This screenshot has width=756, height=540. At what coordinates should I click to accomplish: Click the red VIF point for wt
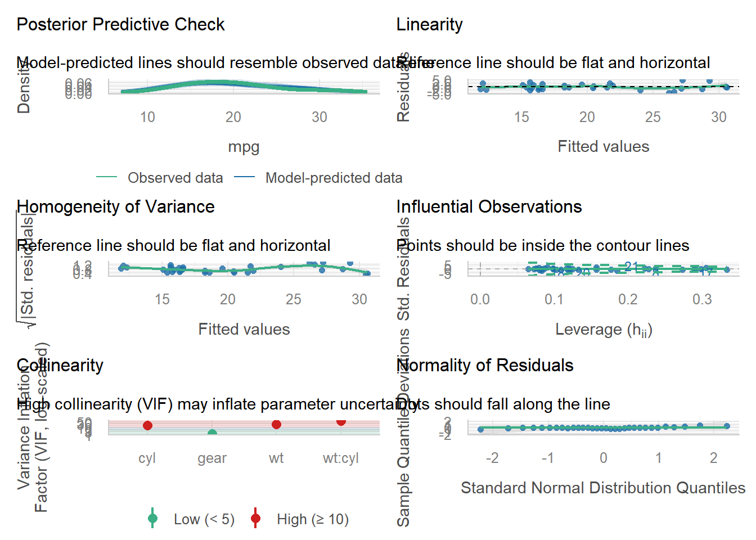point(276,424)
